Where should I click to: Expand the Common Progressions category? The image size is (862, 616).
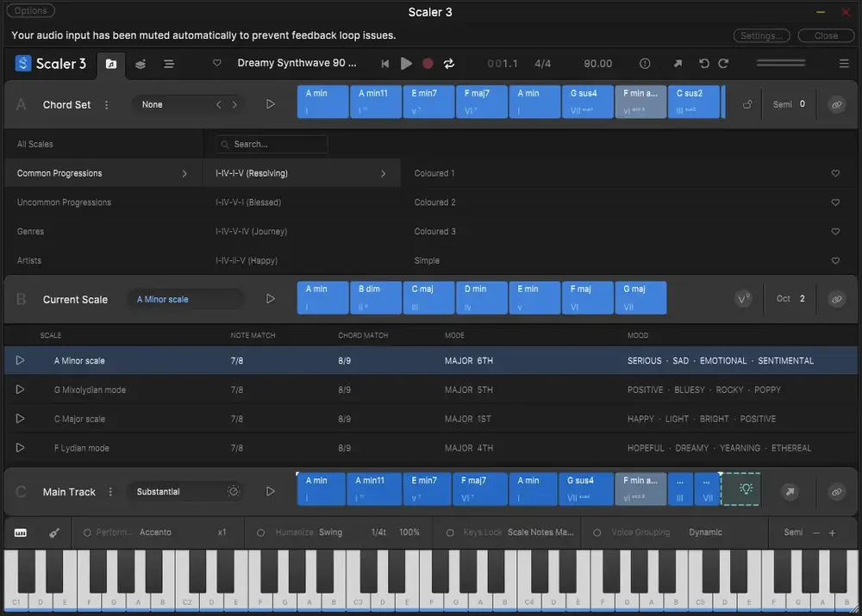[103, 173]
